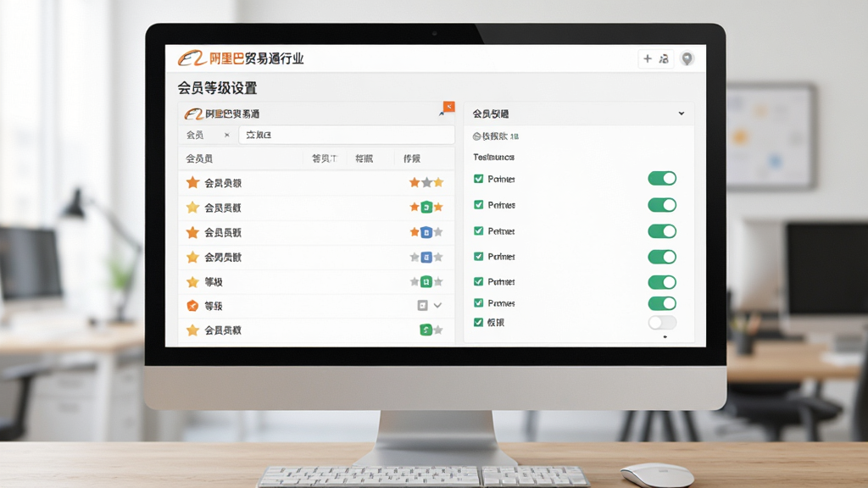
Task: Click the orange pentagon icon in the 等级 row
Action: (x=192, y=305)
